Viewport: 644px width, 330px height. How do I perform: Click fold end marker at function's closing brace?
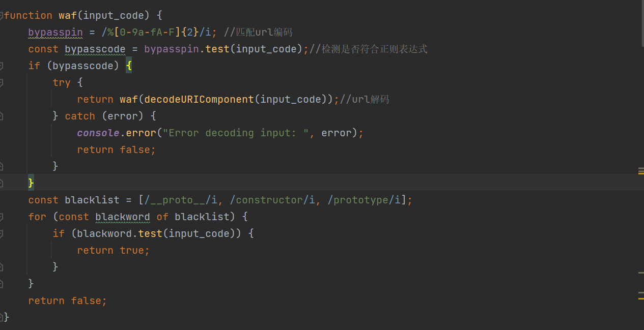[2, 317]
